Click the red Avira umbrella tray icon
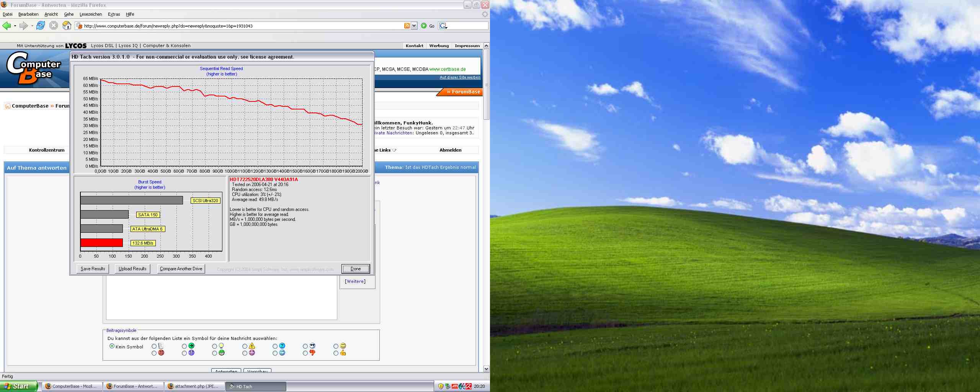Image resolution: width=980 pixels, height=392 pixels. pyautogui.click(x=469, y=386)
